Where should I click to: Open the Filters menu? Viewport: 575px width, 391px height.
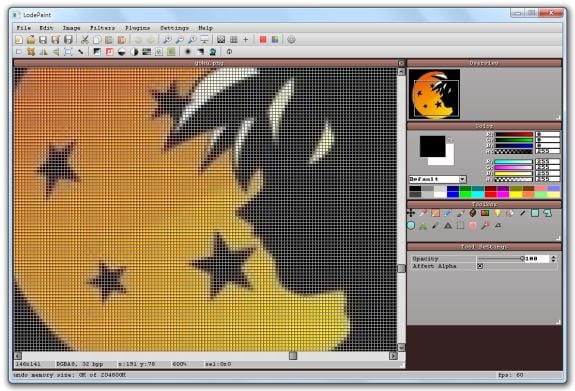[102, 28]
